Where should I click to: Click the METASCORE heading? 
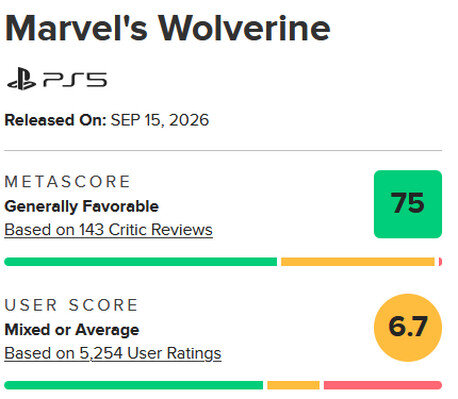coord(67,182)
